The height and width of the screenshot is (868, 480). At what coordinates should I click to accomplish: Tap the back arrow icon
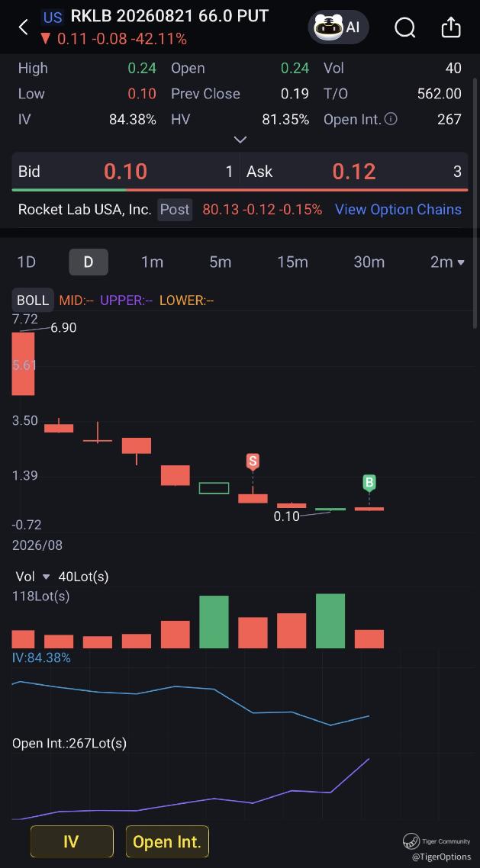[x=23, y=27]
